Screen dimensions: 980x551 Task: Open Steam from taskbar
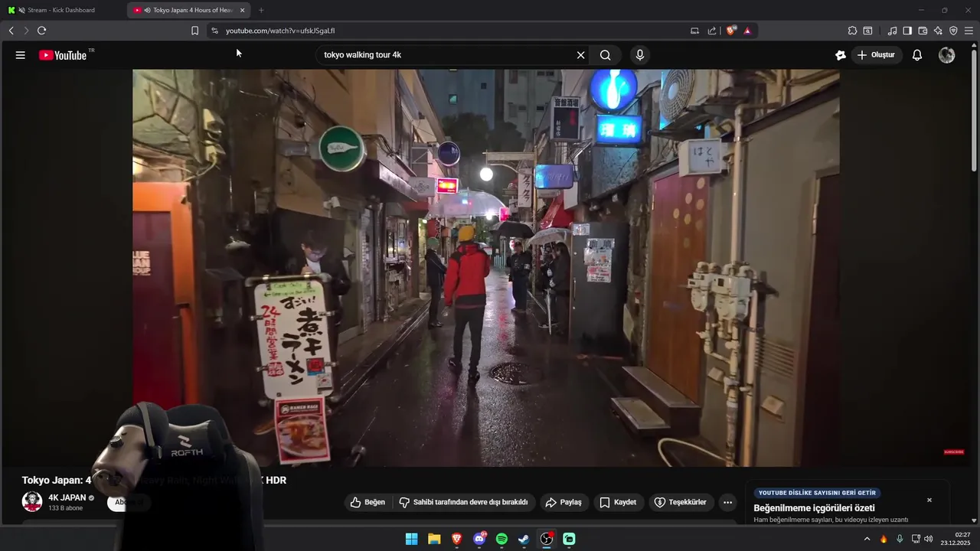click(x=524, y=539)
